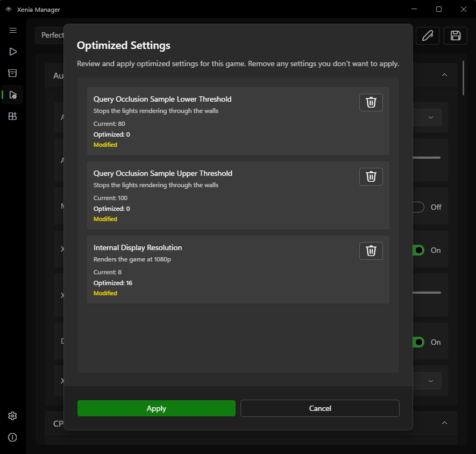This screenshot has width=476, height=454.
Task: Collapse the top settings section chevron
Action: pos(444,75)
